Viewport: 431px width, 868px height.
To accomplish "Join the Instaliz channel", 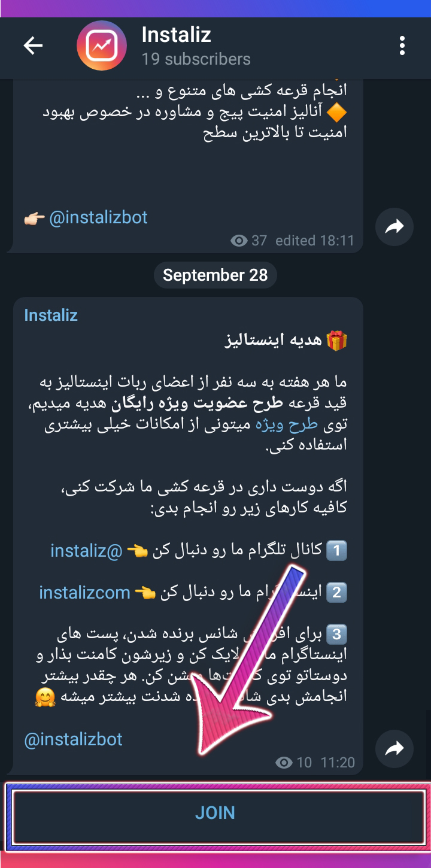I will pyautogui.click(x=215, y=813).
